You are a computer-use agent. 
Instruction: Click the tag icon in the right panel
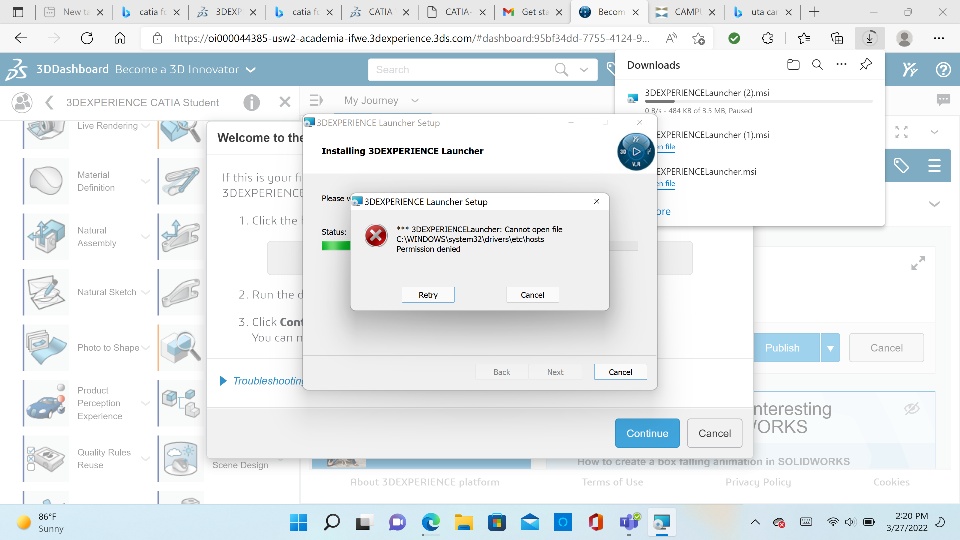coord(901,165)
